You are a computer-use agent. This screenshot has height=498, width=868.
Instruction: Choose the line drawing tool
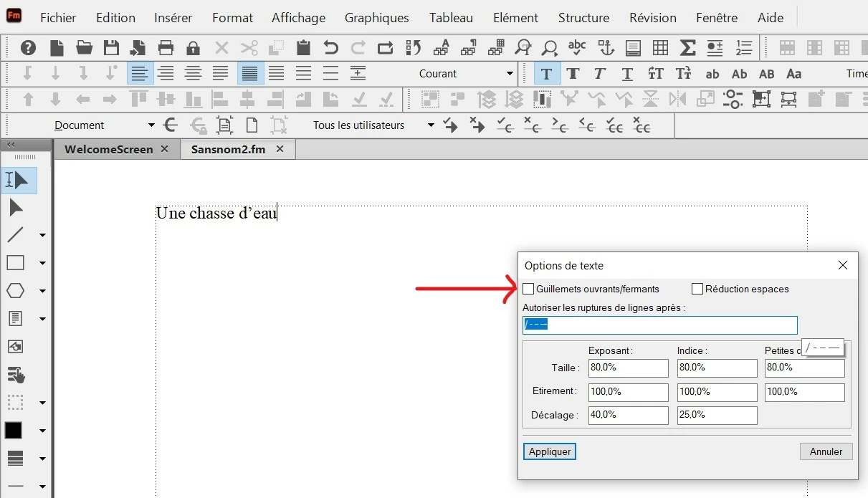[x=16, y=234]
